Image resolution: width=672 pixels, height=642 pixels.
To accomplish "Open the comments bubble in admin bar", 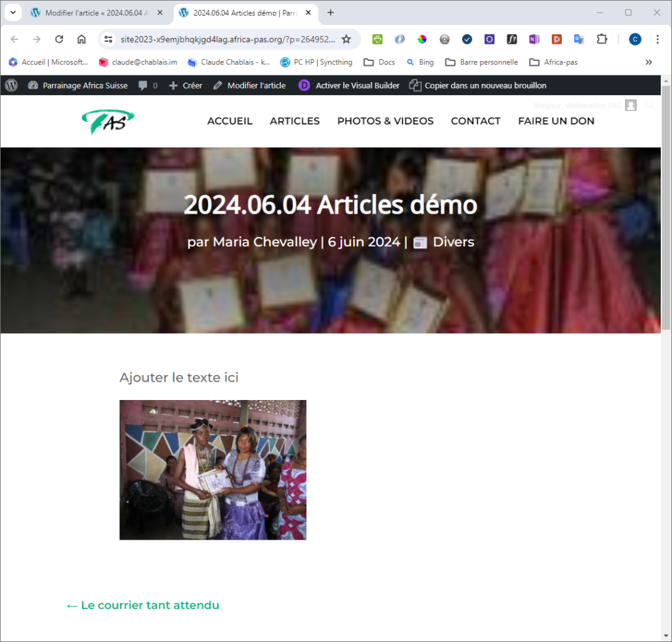I will coord(148,85).
